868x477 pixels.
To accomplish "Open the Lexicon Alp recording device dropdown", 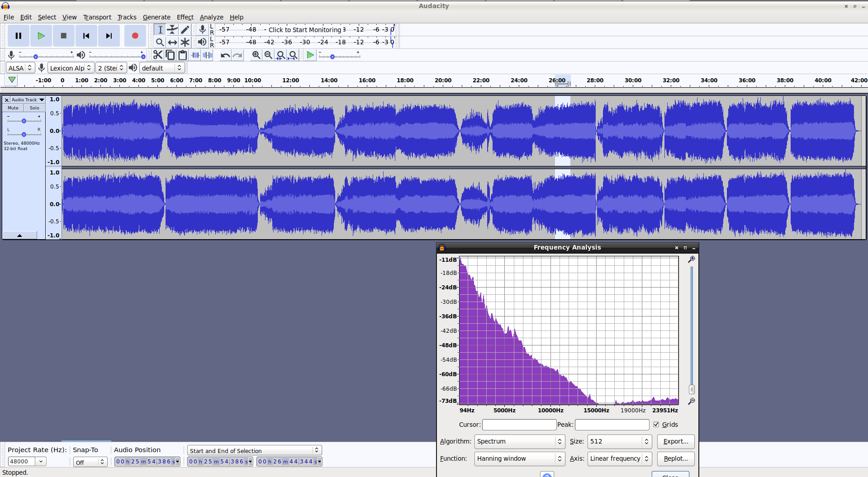I will point(71,68).
